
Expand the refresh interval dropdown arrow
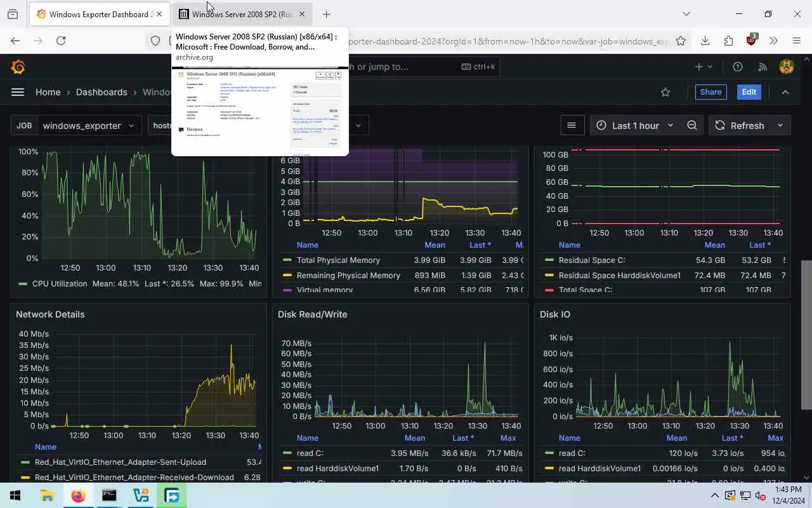pos(780,126)
